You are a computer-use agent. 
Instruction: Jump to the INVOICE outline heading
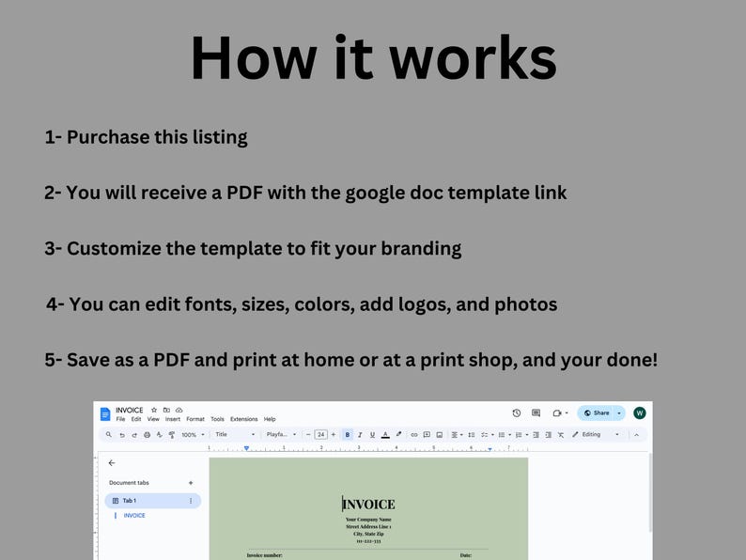click(134, 516)
